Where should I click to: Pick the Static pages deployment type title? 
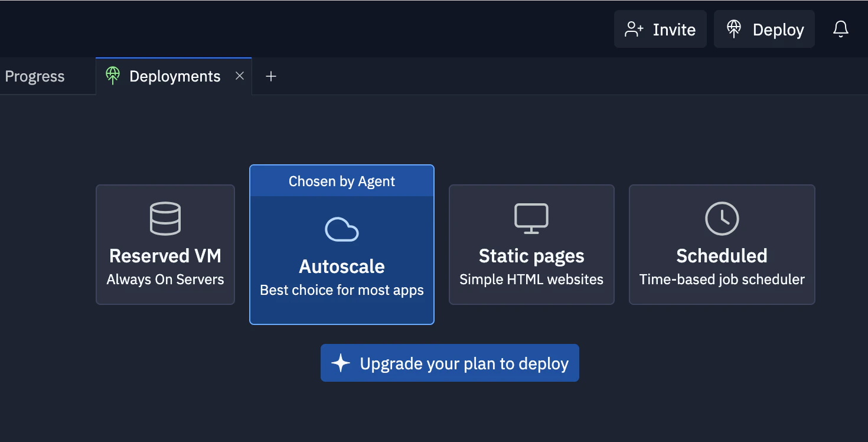(531, 256)
